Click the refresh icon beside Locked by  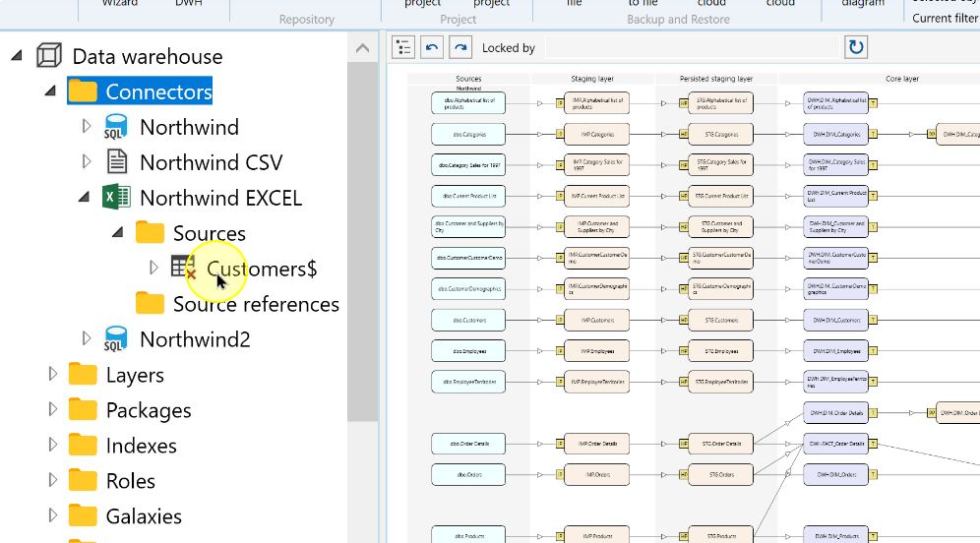pos(856,47)
